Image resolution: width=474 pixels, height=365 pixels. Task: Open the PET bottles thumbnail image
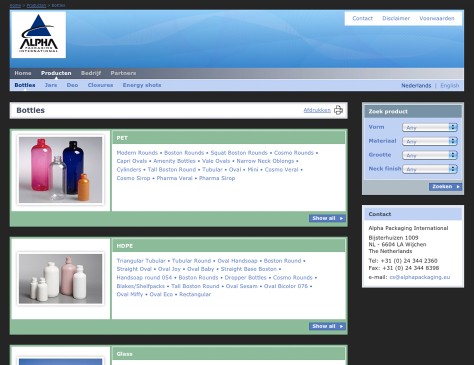coord(60,170)
